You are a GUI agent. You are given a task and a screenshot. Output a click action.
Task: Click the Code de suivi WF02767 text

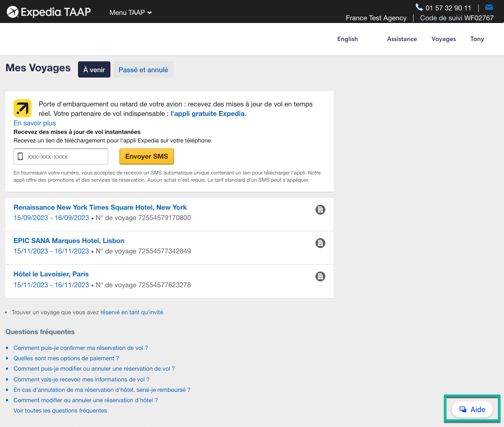click(x=457, y=18)
